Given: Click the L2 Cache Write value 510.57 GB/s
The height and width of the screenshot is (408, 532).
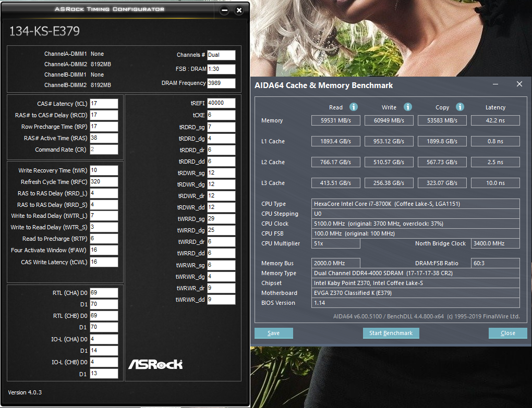Looking at the screenshot, I should pos(389,162).
